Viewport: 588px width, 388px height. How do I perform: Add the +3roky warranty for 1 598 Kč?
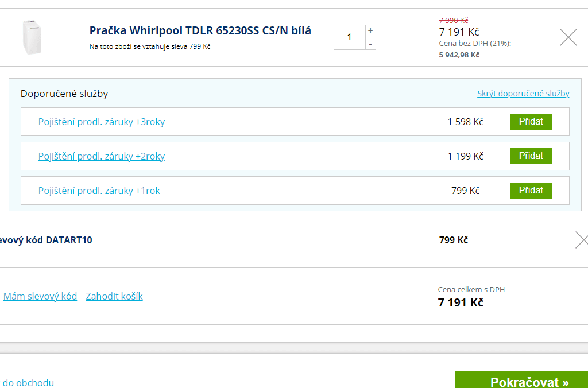point(531,122)
